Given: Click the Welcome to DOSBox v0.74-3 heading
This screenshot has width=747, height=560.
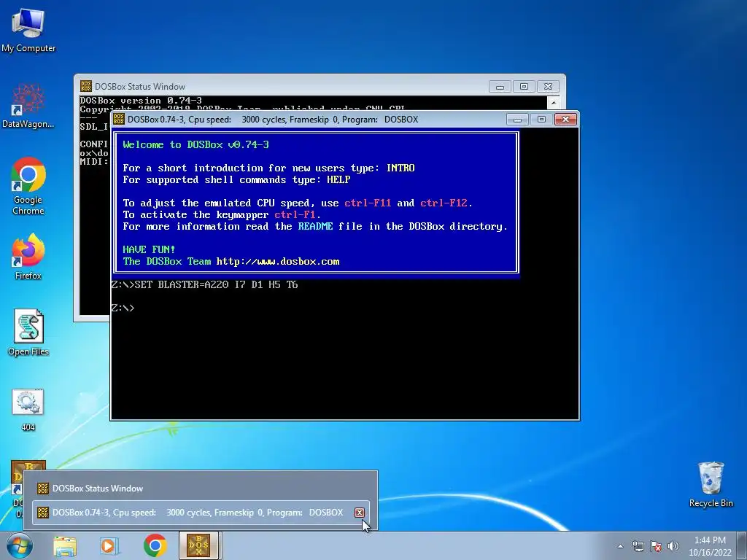Looking at the screenshot, I should click(196, 144).
